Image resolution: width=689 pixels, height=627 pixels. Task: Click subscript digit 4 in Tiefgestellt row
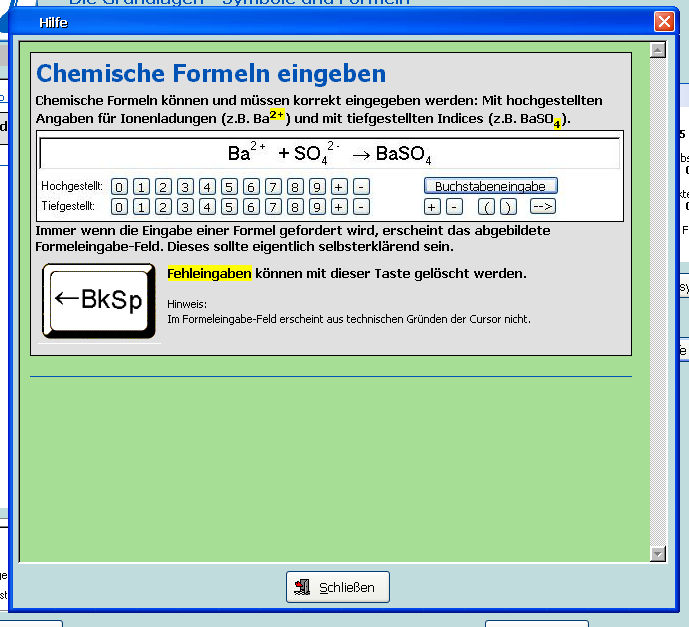pyautogui.click(x=207, y=207)
